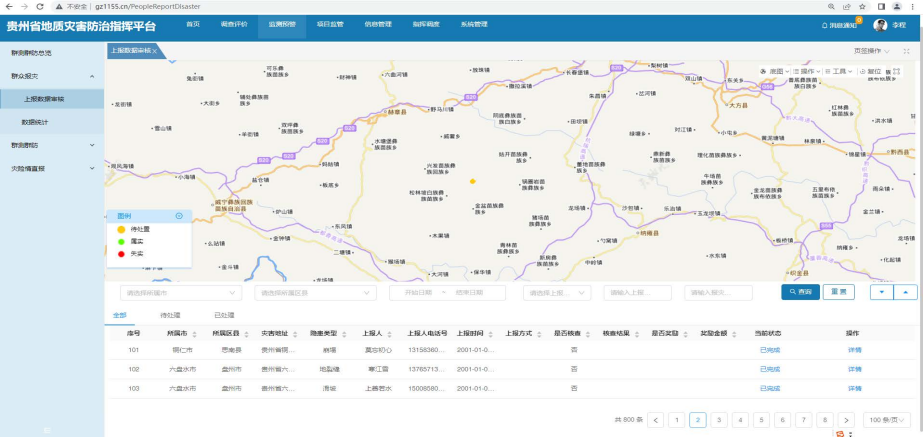Open 详情 for row 102
Image resolution: width=923 pixels, height=437 pixels.
(x=854, y=369)
